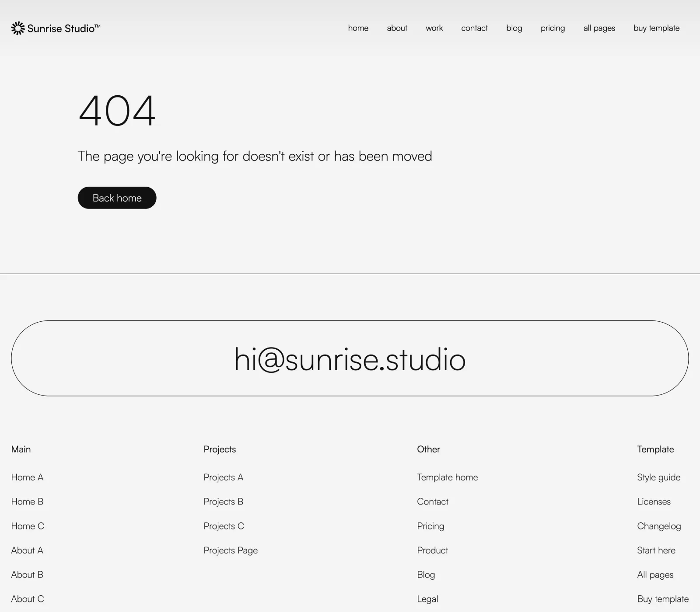Open Home A footer link
The height and width of the screenshot is (612, 700).
[x=27, y=477]
